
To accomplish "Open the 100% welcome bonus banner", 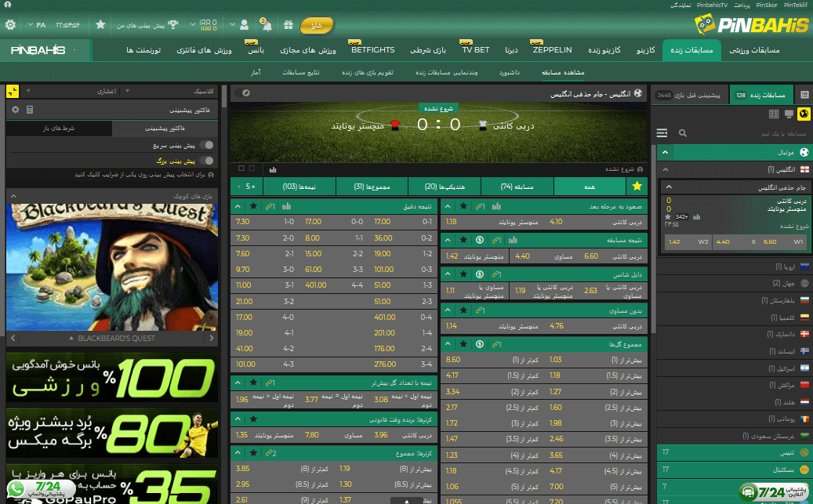I will click(112, 377).
